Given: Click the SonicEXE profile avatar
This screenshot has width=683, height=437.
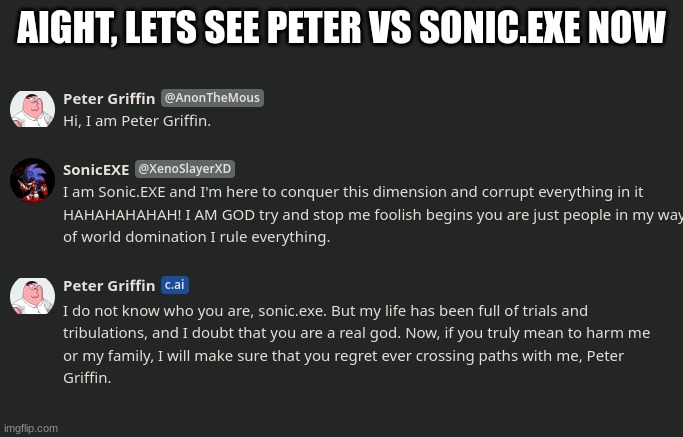Looking at the screenshot, I should pos(32,180).
